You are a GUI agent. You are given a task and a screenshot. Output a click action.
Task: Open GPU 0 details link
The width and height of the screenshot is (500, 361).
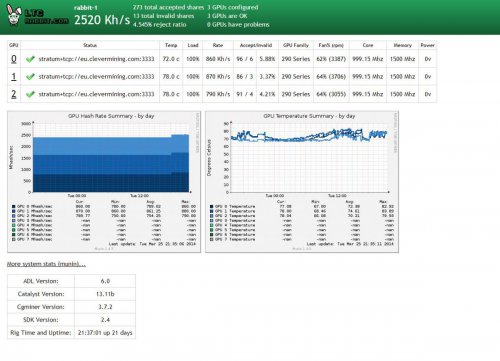pyautogui.click(x=14, y=59)
